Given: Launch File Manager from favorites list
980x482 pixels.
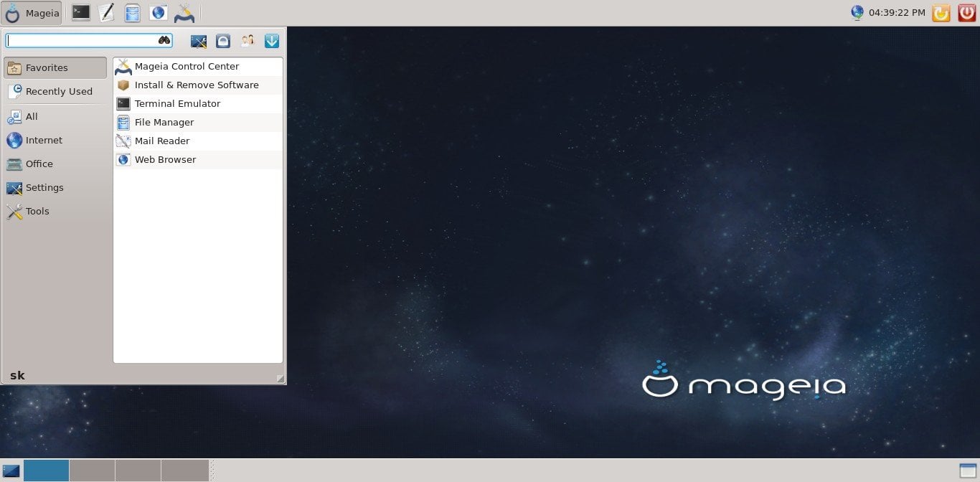Looking at the screenshot, I should (197, 123).
